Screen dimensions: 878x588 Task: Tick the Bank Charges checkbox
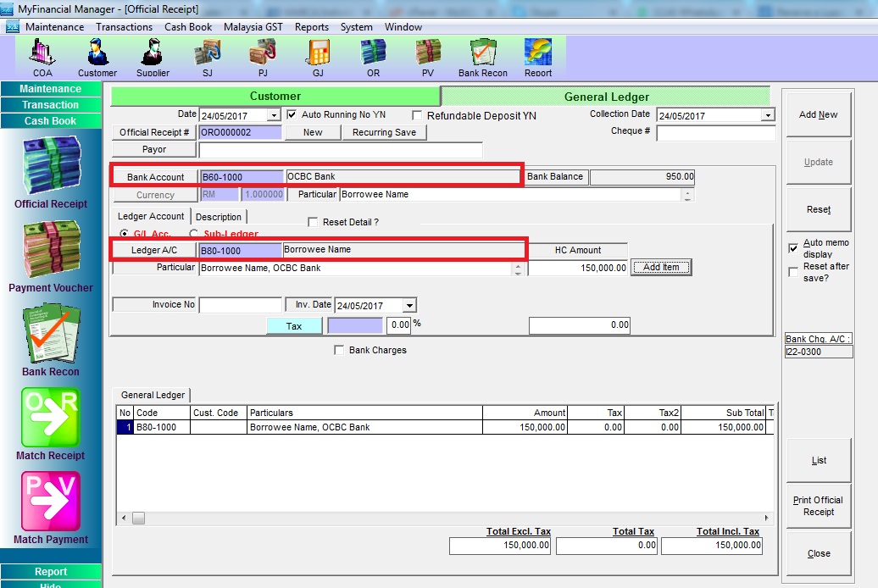tap(340, 350)
